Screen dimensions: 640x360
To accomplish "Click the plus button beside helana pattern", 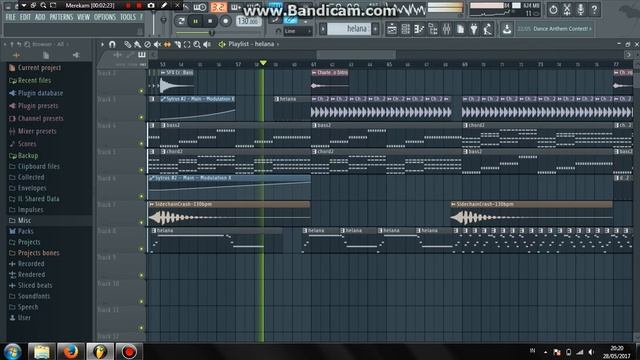I will [x=376, y=29].
